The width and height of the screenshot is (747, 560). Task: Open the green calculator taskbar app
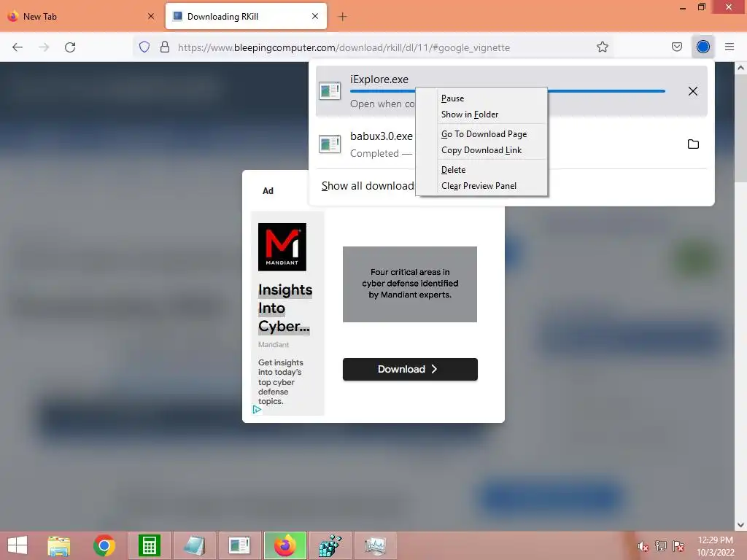coord(149,545)
